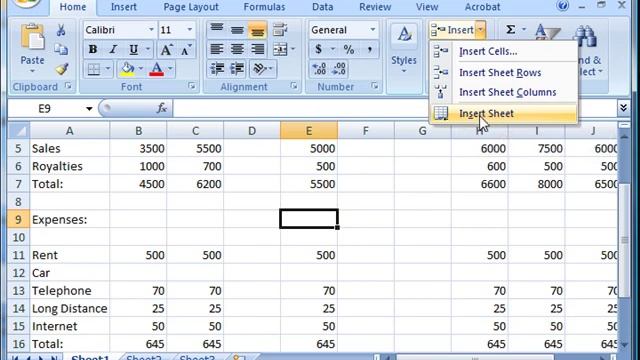This screenshot has height=360, width=640.
Task: Click the Borders icon
Action: pyautogui.click(x=94, y=69)
